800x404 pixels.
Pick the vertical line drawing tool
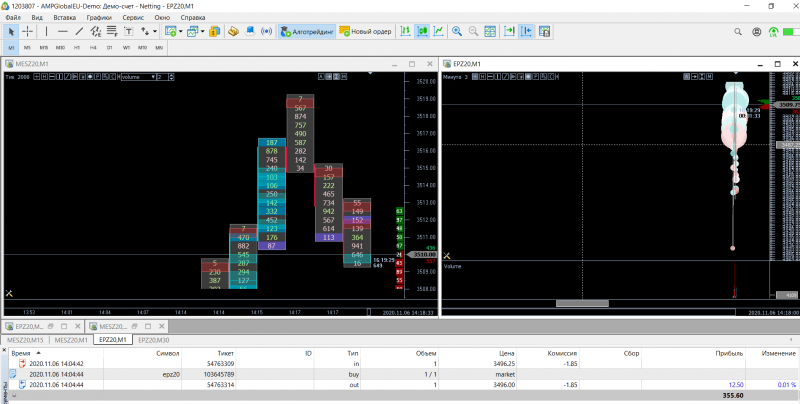[x=46, y=32]
